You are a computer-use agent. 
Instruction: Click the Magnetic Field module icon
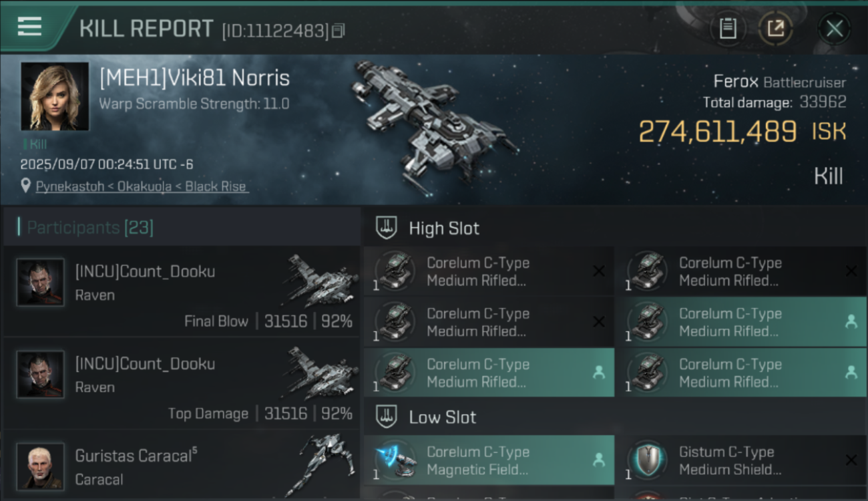(395, 460)
